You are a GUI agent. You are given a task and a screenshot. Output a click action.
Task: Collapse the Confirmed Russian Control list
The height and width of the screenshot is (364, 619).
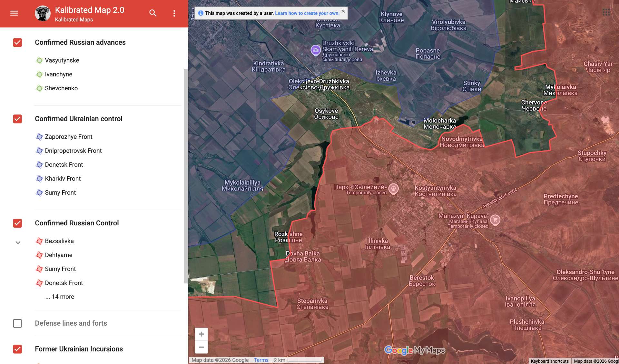pyautogui.click(x=18, y=242)
